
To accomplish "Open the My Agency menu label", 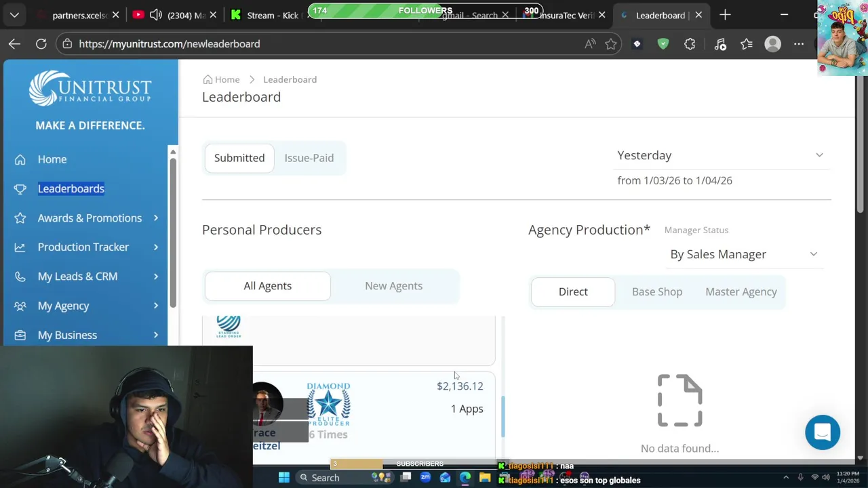I will (64, 306).
